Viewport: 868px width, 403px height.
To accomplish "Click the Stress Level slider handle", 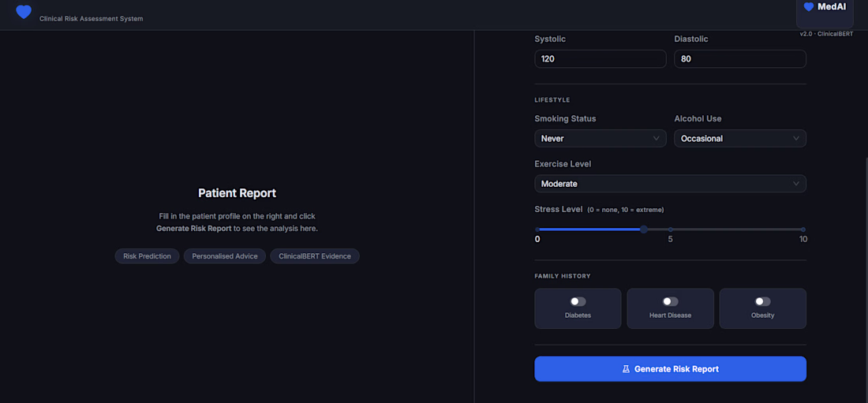I will 644,229.
